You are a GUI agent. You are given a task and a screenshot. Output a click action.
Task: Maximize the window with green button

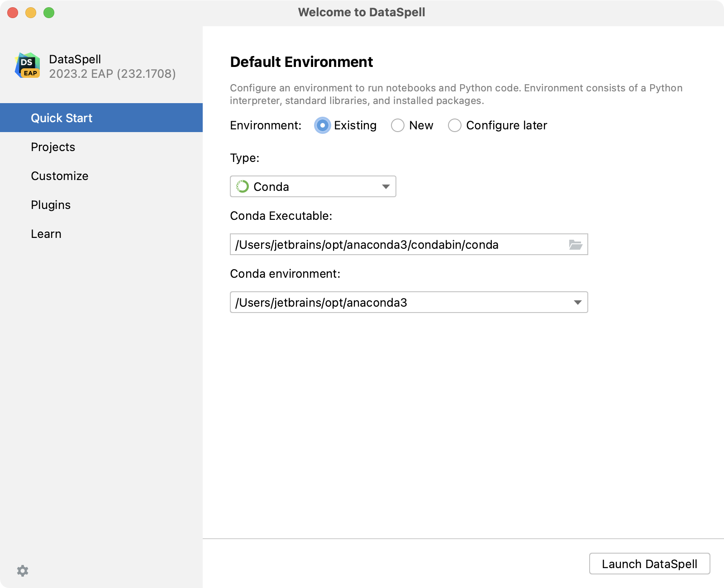point(49,13)
